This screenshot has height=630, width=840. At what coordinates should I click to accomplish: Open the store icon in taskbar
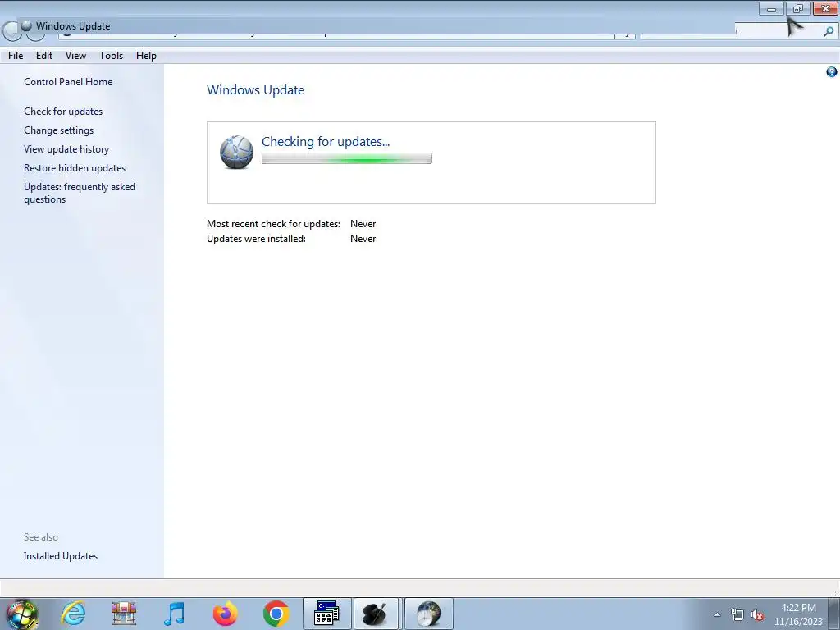124,614
